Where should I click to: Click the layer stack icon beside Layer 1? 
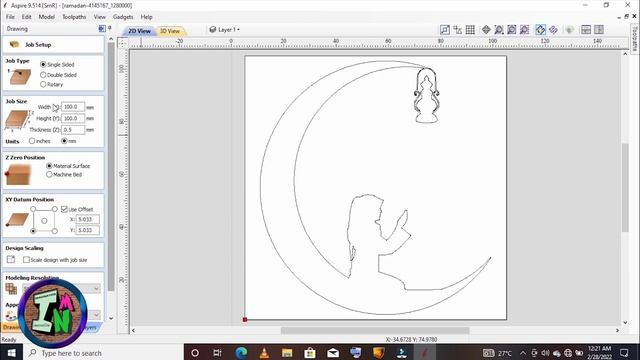click(212, 30)
